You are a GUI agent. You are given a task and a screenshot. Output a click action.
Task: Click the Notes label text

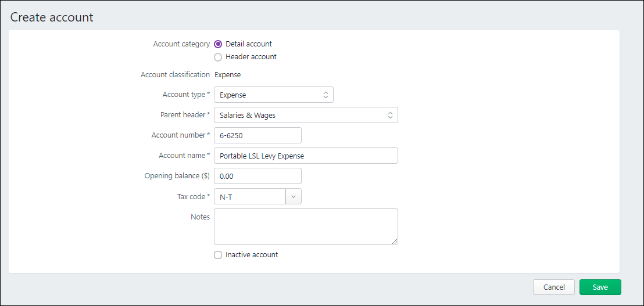pos(200,217)
